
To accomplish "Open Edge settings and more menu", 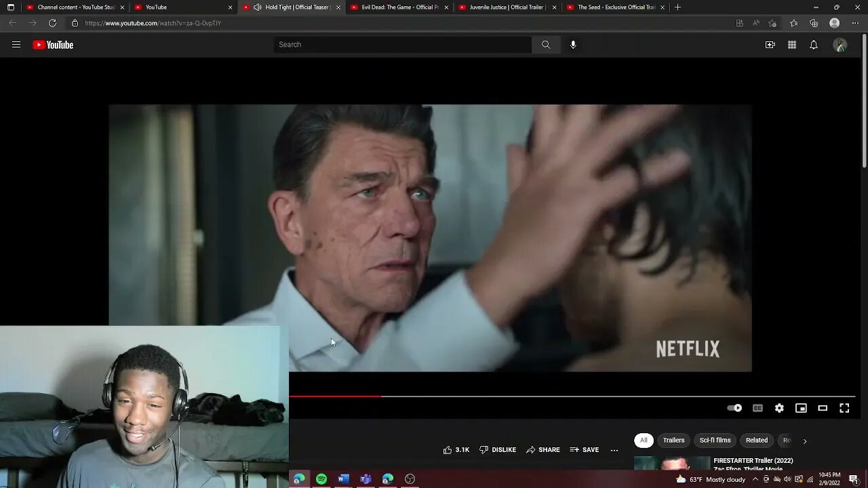I will 855,23.
